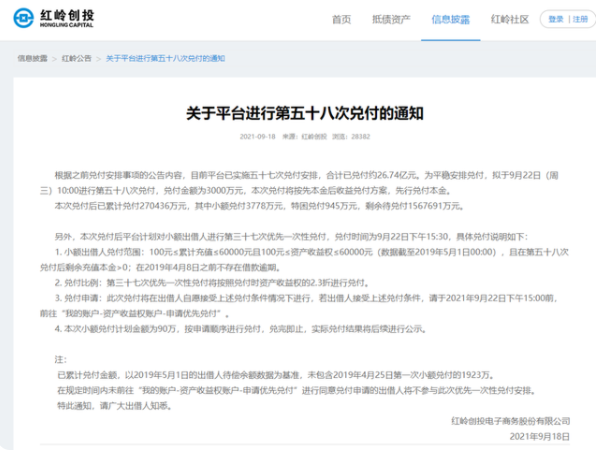Open the 首页 navigation item
This screenshot has width=598, height=463.
[341, 19]
